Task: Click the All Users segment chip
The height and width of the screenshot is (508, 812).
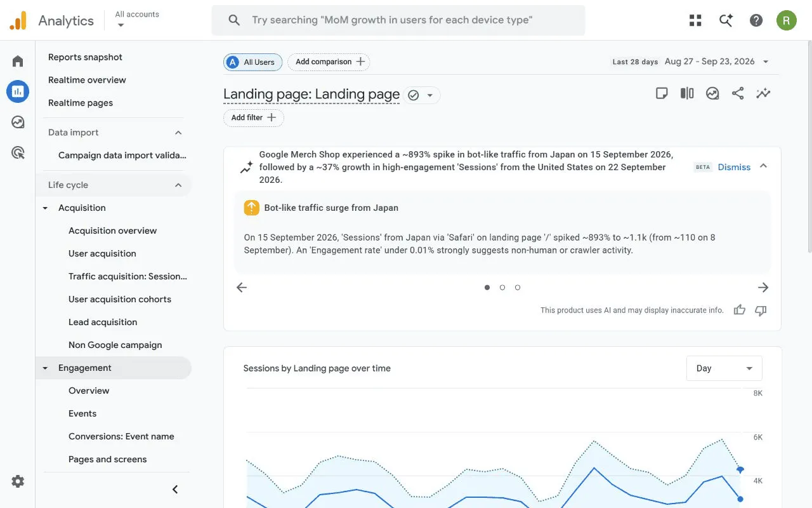Action: [x=252, y=62]
